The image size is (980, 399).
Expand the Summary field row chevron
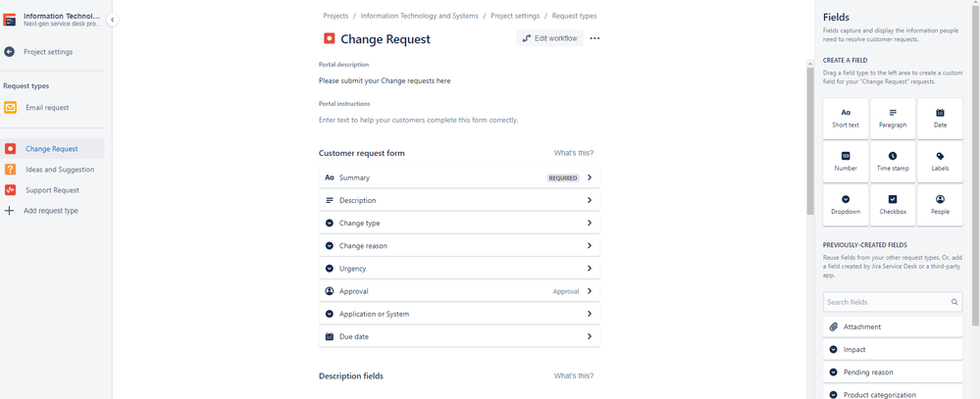pos(590,177)
